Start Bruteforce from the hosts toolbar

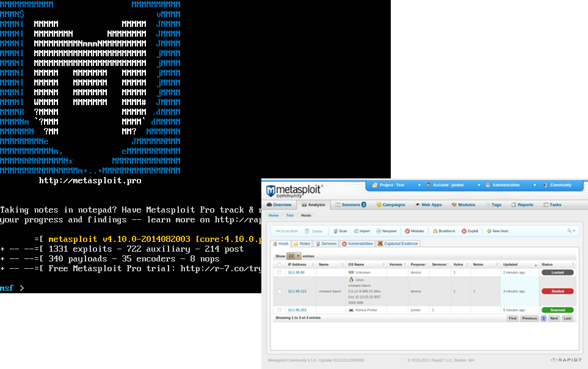[x=444, y=231]
